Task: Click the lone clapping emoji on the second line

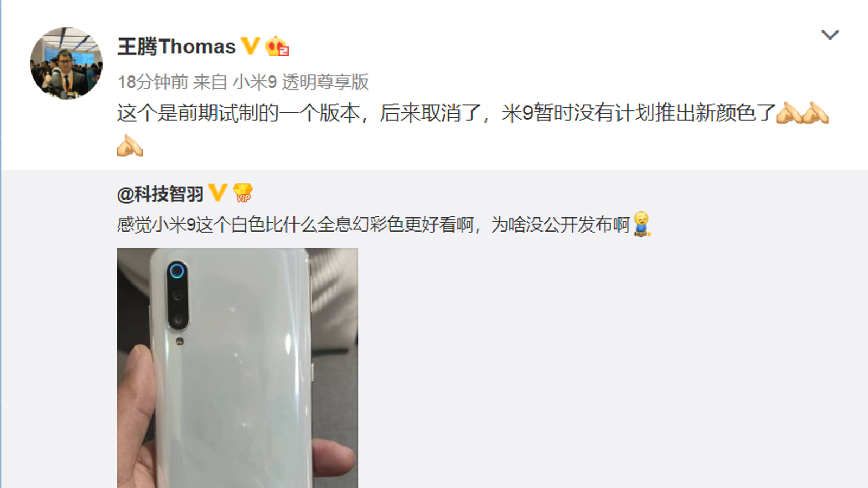Action: point(130,145)
